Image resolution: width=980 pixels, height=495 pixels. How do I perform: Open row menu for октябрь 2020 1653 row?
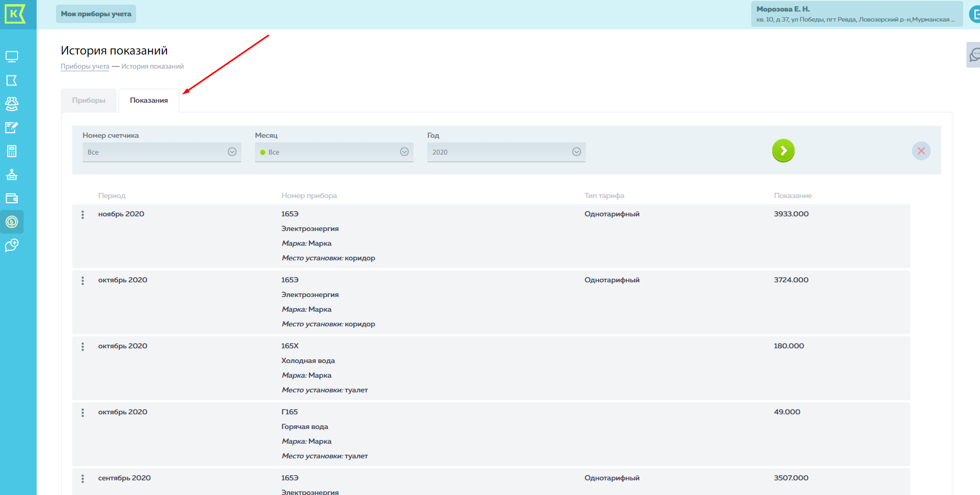(x=83, y=281)
